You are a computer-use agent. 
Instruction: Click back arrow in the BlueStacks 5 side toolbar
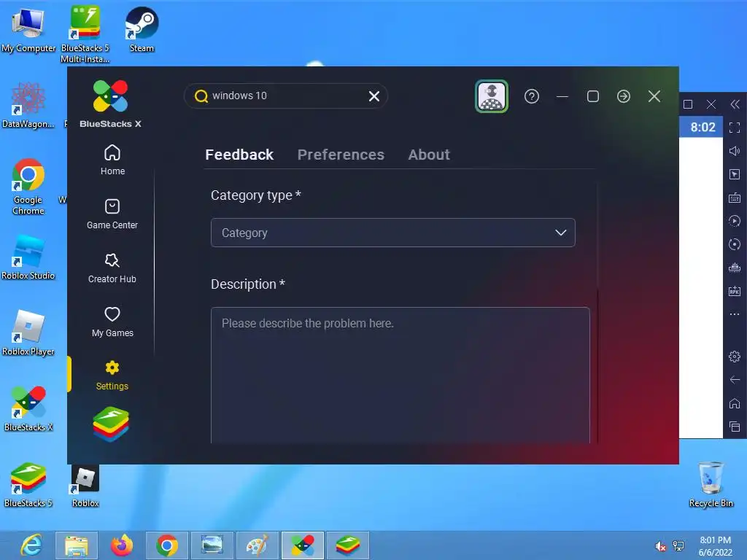tap(735, 379)
